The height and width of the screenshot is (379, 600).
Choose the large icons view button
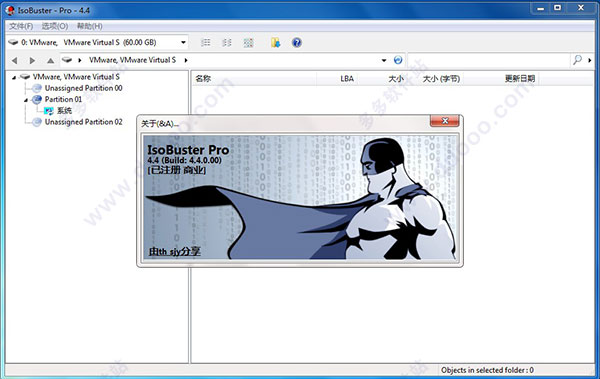click(248, 42)
